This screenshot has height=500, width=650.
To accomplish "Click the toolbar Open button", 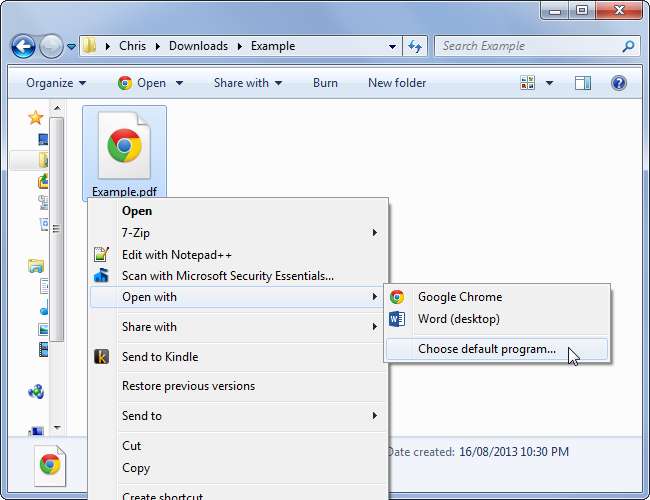I will coord(142,83).
